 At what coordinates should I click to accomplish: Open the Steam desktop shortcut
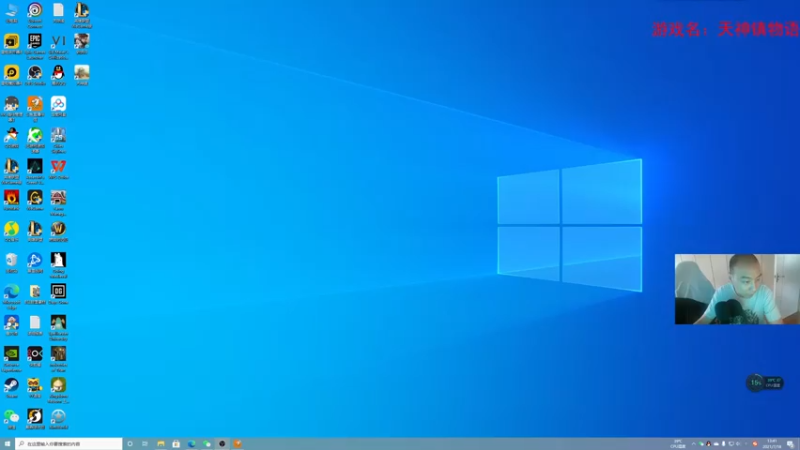pos(11,387)
